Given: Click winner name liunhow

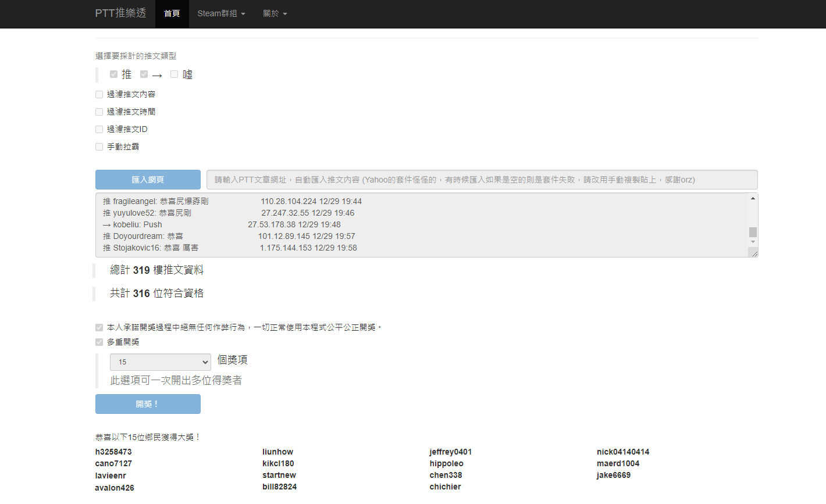Looking at the screenshot, I should point(277,452).
